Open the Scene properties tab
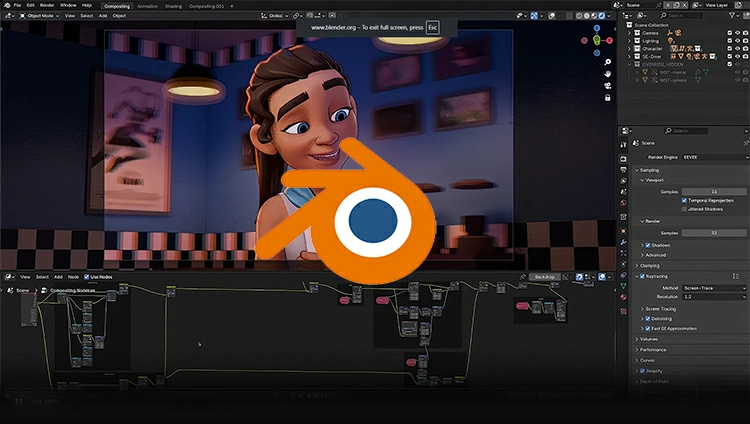750x424 pixels. point(623,192)
